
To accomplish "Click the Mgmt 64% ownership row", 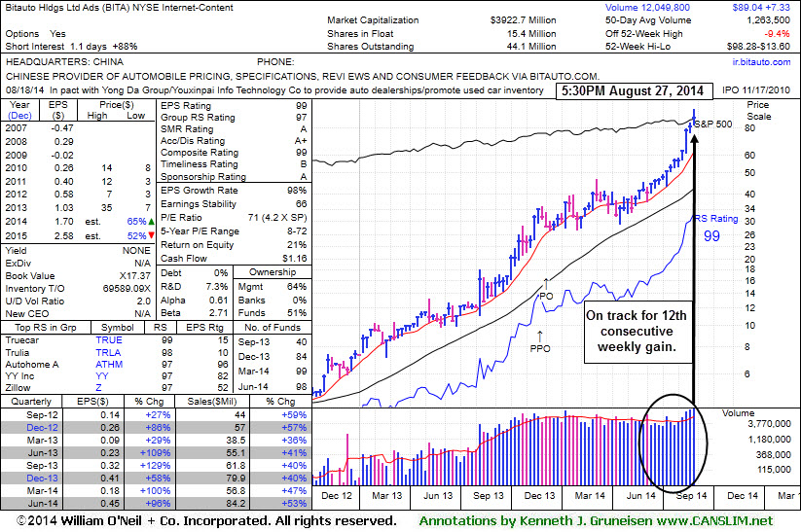I will tap(273, 286).
